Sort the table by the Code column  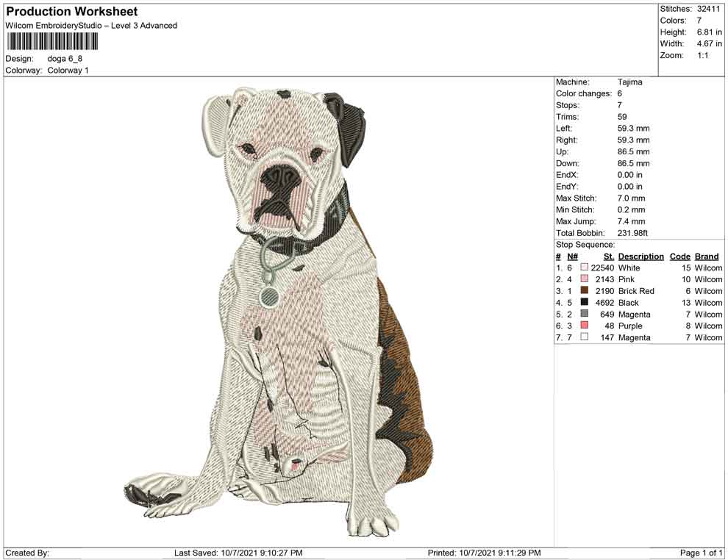680,256
